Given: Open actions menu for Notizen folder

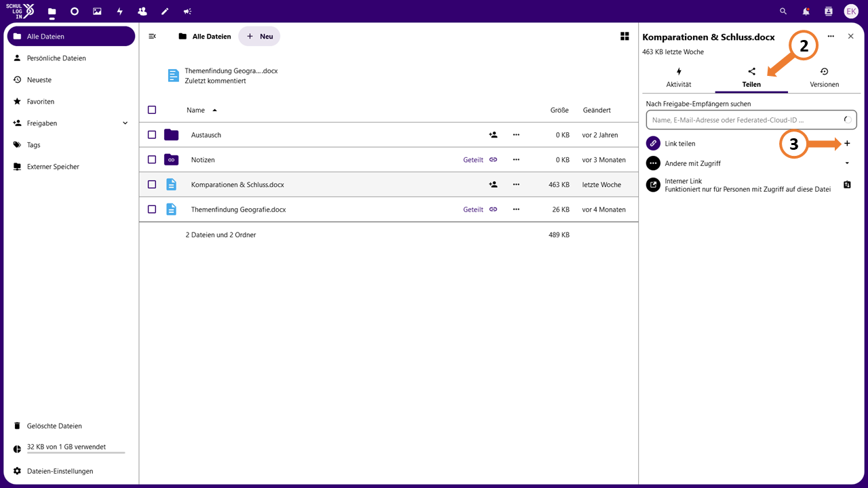Looking at the screenshot, I should (516, 160).
